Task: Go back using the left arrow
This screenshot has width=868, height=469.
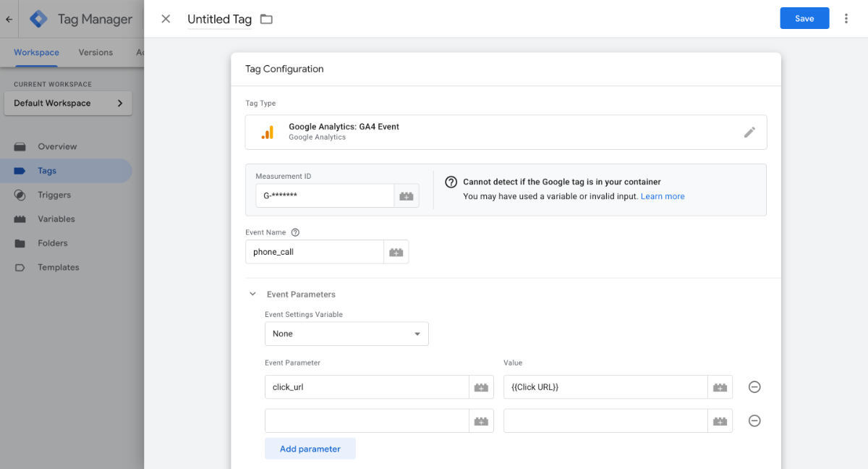Action: tap(9, 20)
